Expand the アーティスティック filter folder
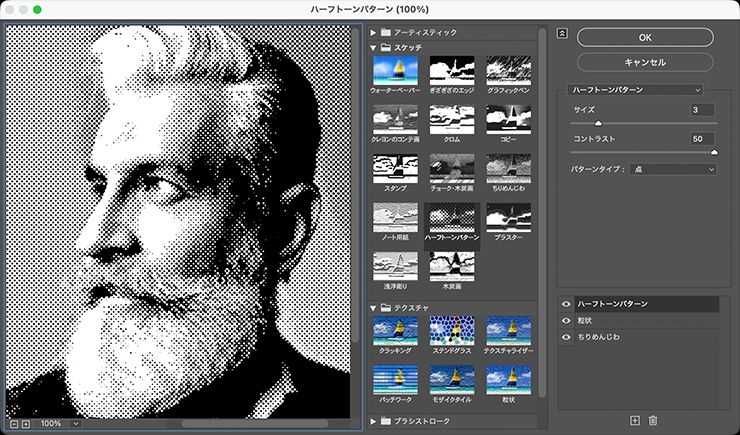This screenshot has width=740, height=435. click(x=373, y=33)
